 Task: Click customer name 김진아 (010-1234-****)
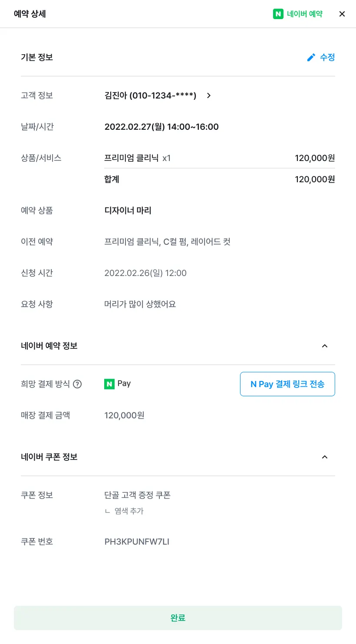click(150, 95)
